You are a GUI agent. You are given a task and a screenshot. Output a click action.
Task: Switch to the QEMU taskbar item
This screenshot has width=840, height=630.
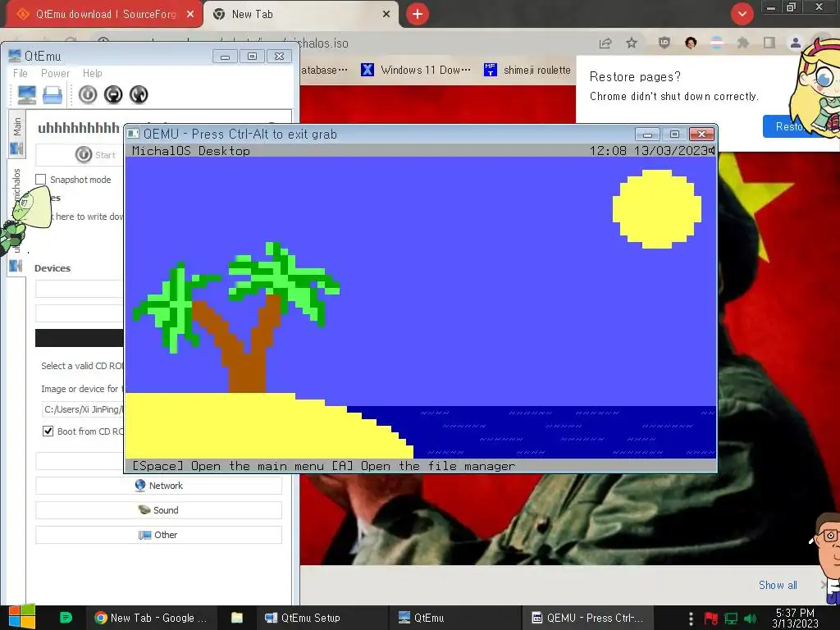588,618
